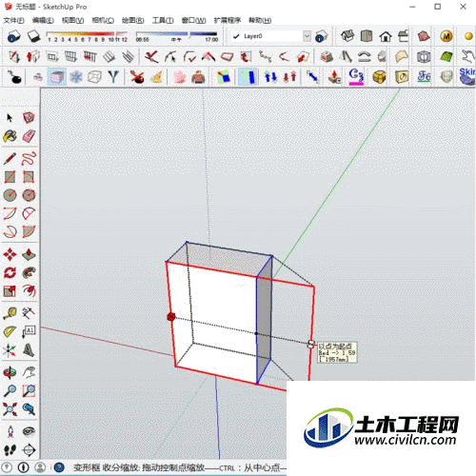Screen dimensions: 476x476
Task: Click the blue help question status icon
Action: pyautogui.click(x=59, y=467)
